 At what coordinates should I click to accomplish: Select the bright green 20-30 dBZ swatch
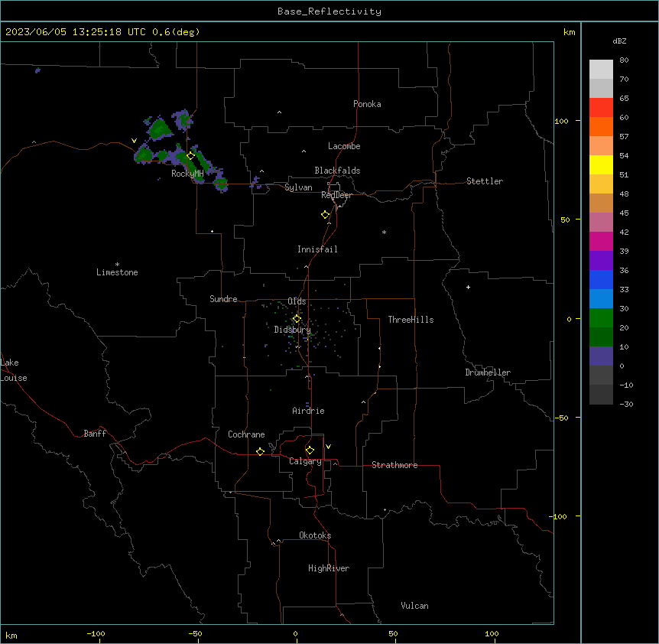[x=601, y=318]
